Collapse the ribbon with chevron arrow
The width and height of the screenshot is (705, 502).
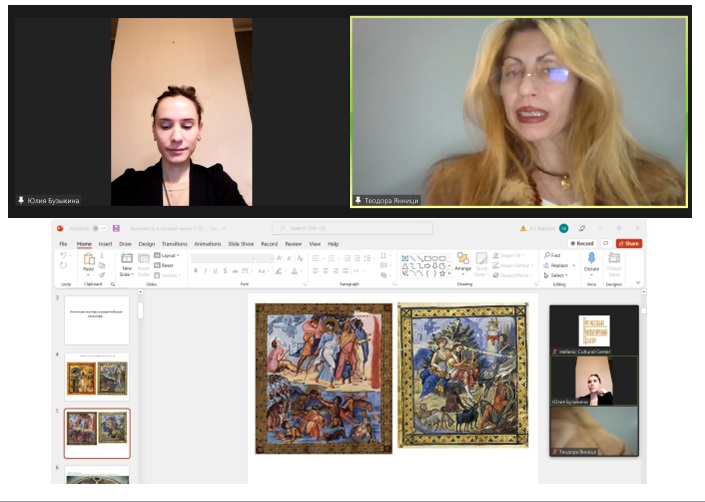638,283
